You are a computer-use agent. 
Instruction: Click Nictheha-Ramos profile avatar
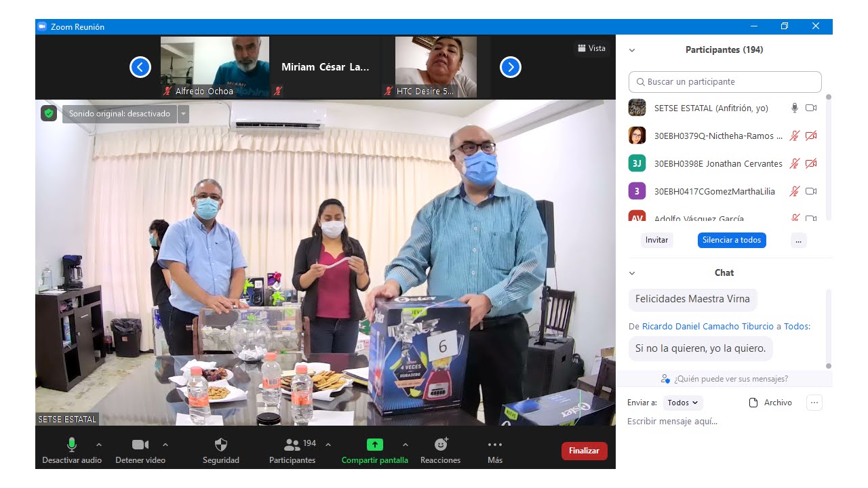click(637, 136)
